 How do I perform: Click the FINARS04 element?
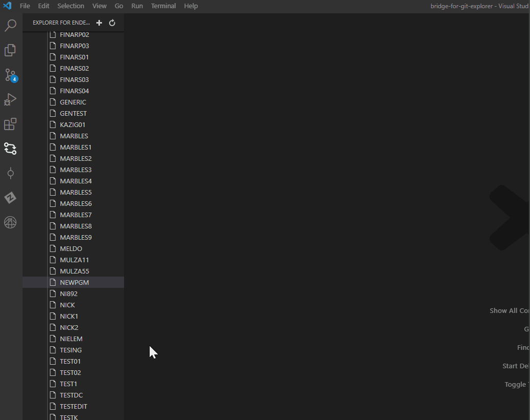tap(74, 91)
